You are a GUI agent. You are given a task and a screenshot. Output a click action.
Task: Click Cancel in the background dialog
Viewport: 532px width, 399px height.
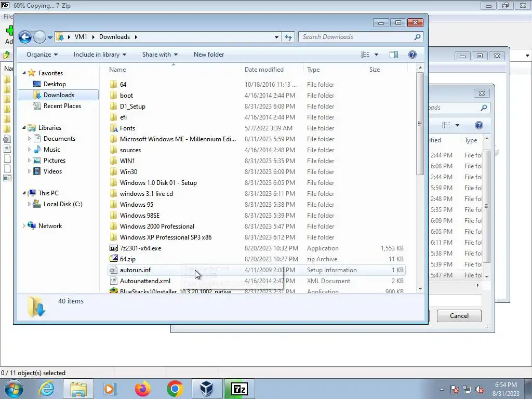point(459,316)
